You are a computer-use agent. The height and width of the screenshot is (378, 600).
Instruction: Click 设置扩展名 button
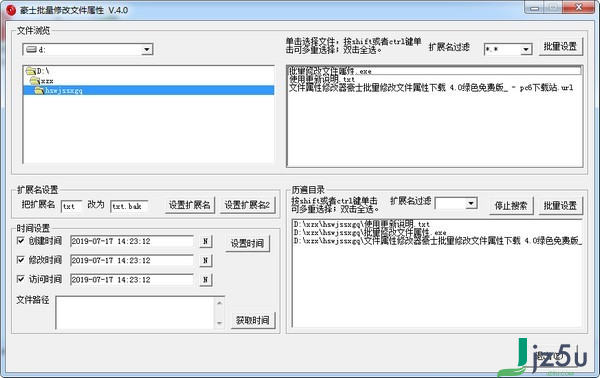[190, 205]
